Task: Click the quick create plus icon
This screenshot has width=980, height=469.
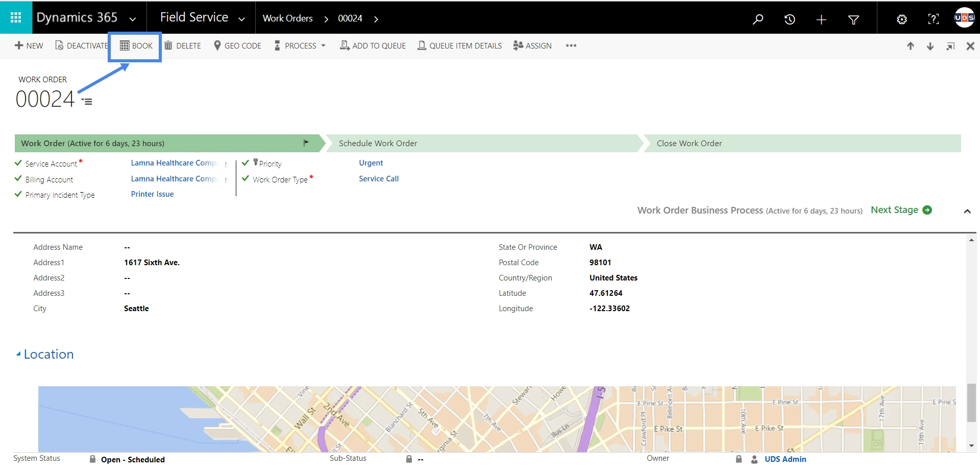Action: [821, 19]
